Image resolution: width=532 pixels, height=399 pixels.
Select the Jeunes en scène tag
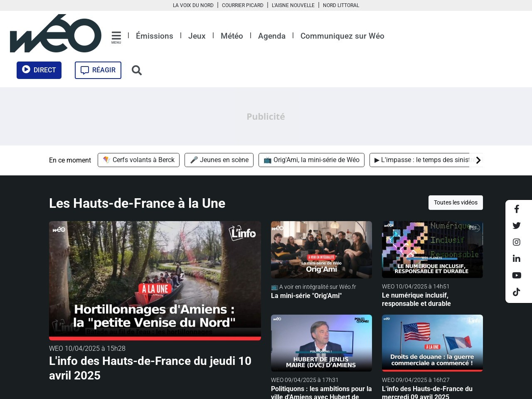[219, 160]
